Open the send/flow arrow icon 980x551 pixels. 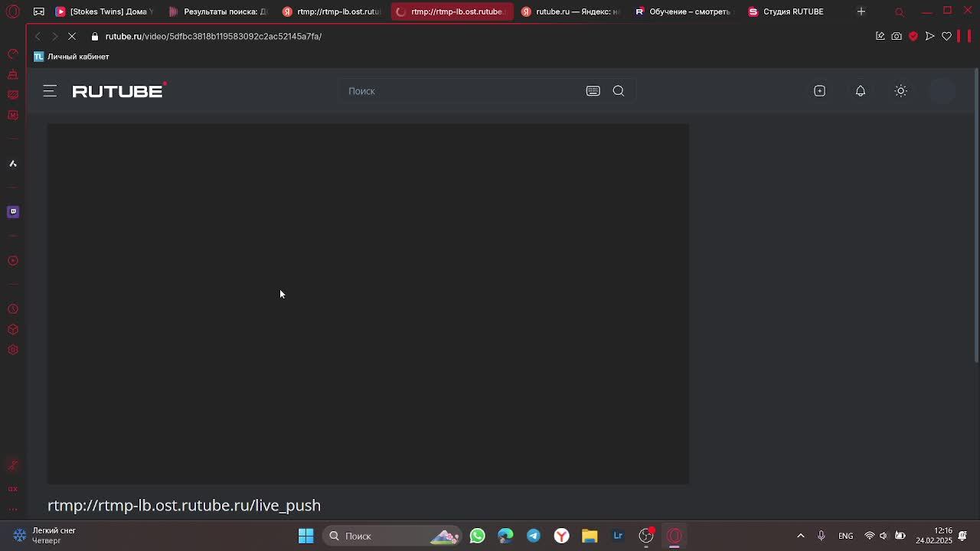click(x=929, y=36)
